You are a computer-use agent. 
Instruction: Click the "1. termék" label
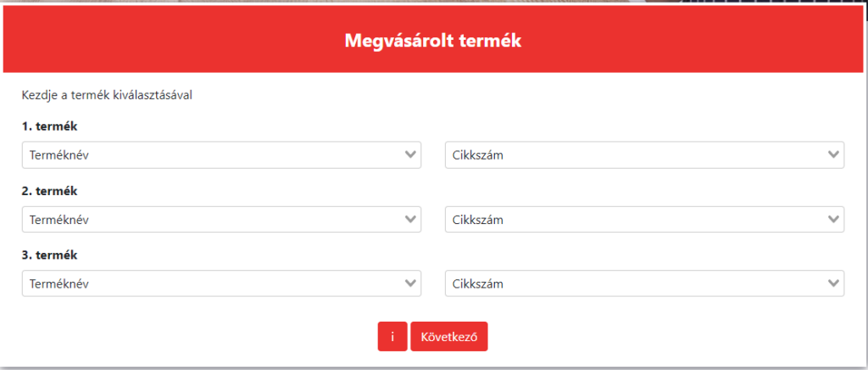(x=49, y=126)
